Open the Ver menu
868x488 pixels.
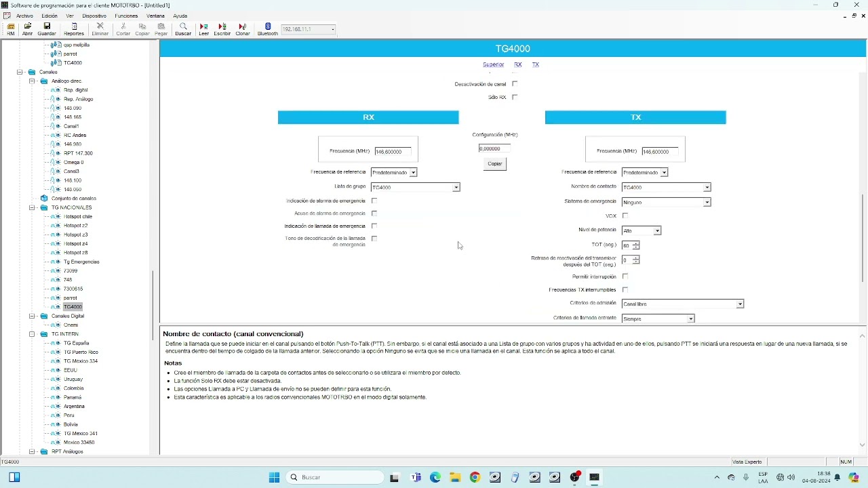[70, 16]
